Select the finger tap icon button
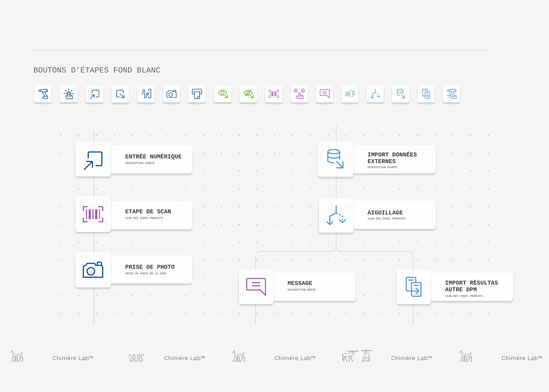 click(x=69, y=94)
